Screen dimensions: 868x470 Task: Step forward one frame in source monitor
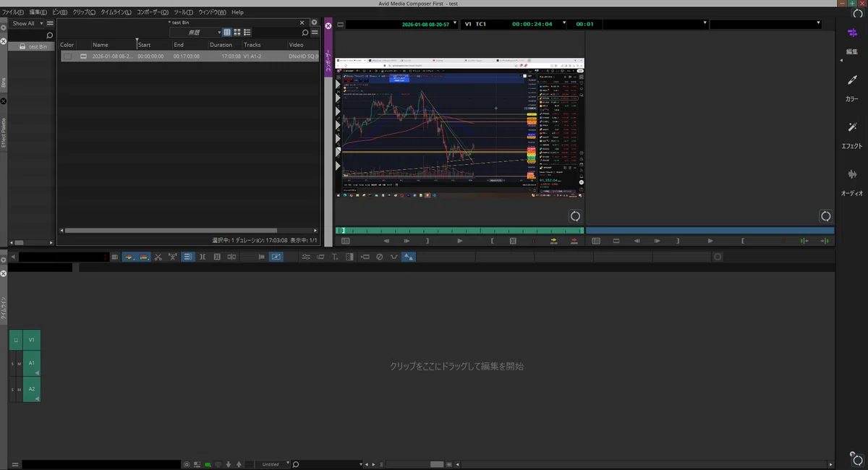[407, 241]
